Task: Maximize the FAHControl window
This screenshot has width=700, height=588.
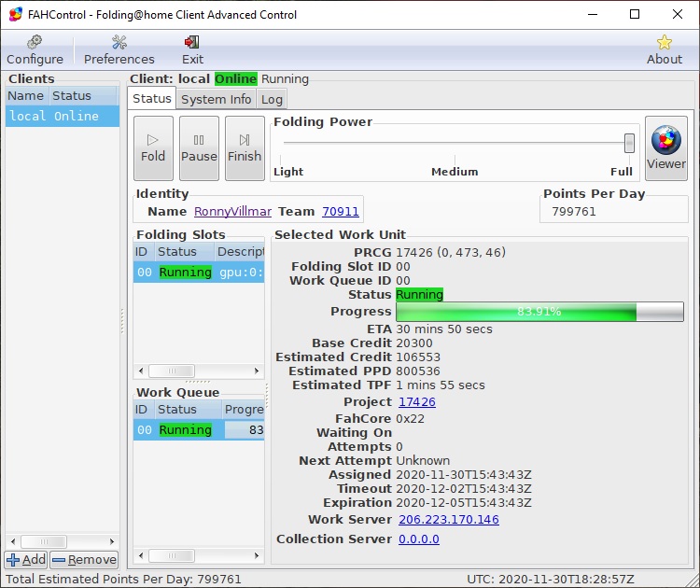Action: coord(635,14)
